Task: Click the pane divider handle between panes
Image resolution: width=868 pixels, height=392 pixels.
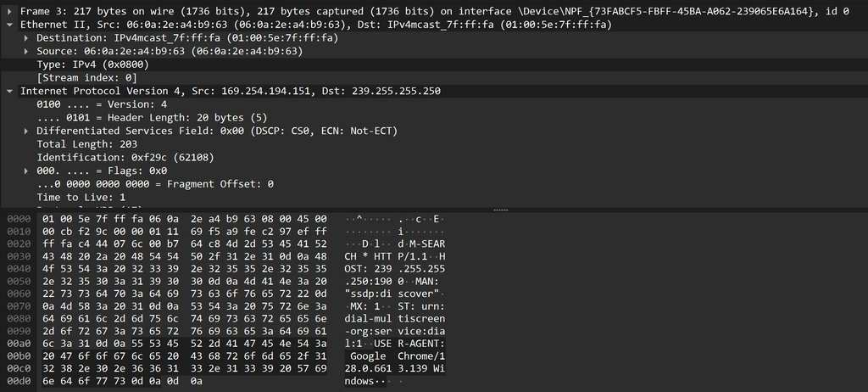Action: (x=500, y=210)
